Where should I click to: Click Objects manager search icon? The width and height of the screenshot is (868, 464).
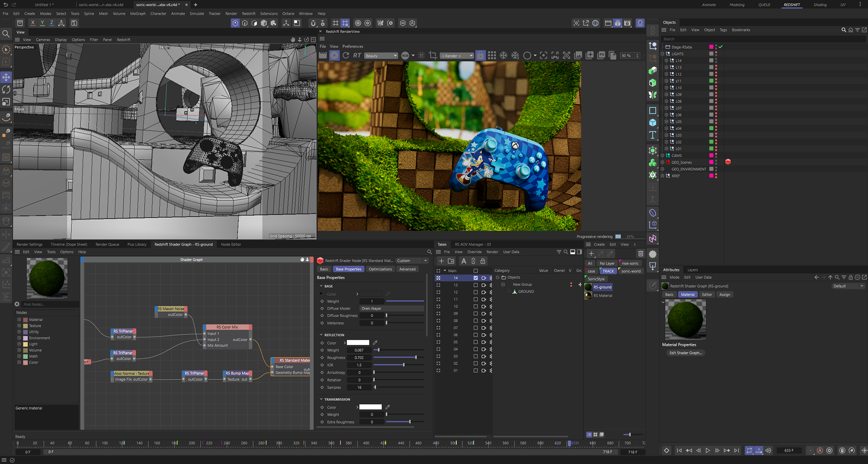pos(844,30)
